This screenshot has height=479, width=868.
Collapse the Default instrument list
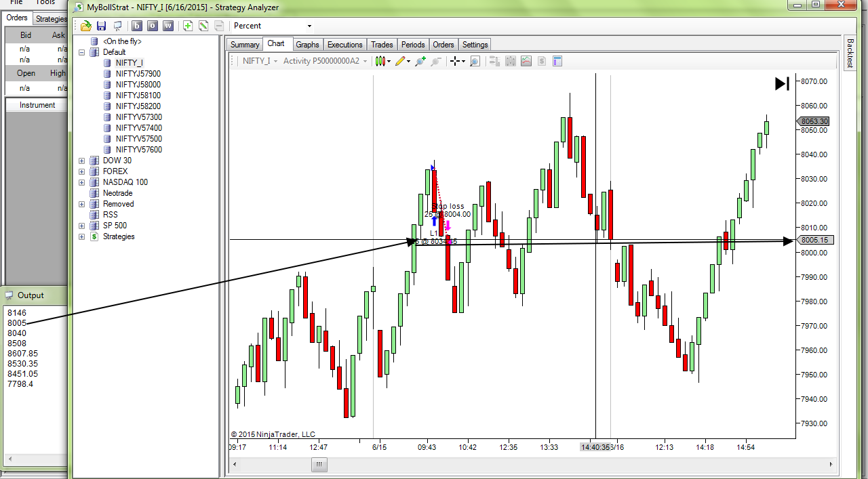point(82,52)
